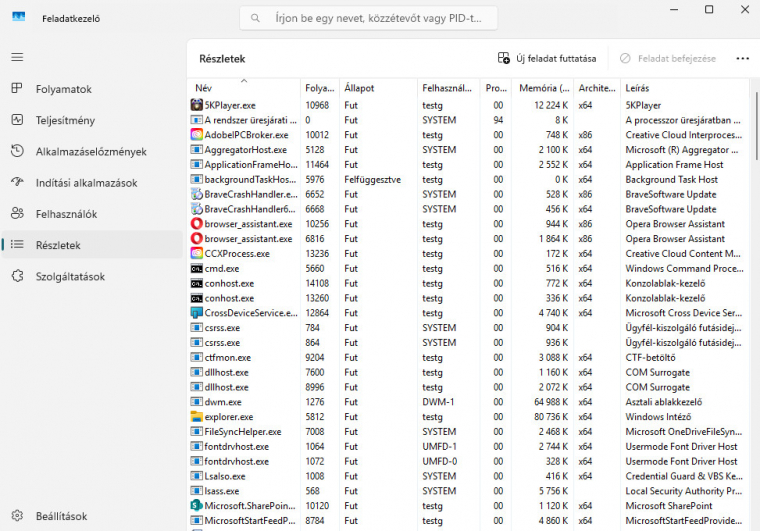Click the vertical scrollbar of process list
760x531 pixels.
click(x=756, y=126)
